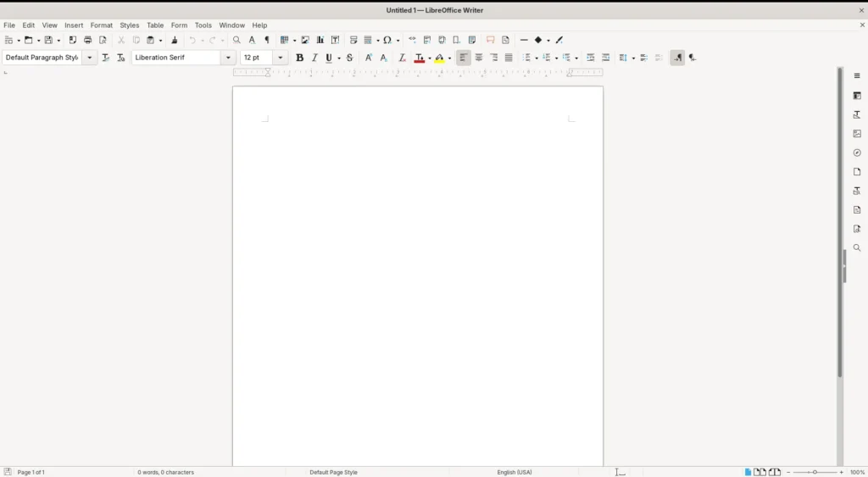Toggle Strikethrough formatting

(x=349, y=58)
